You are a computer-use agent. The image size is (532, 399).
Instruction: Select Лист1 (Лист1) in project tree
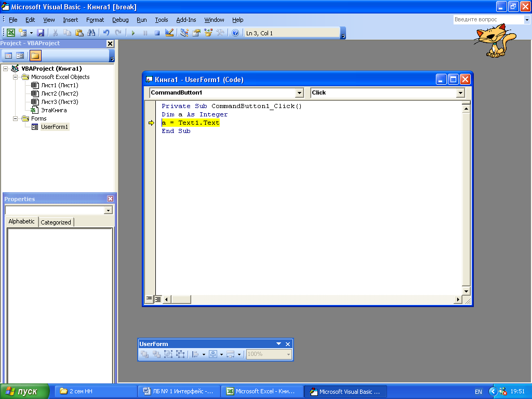[x=59, y=85]
